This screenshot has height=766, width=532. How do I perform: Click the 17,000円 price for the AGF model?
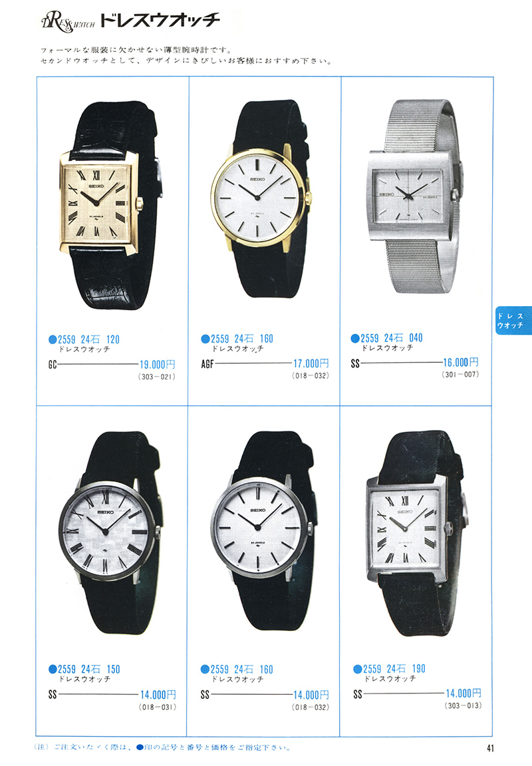pos(311,363)
